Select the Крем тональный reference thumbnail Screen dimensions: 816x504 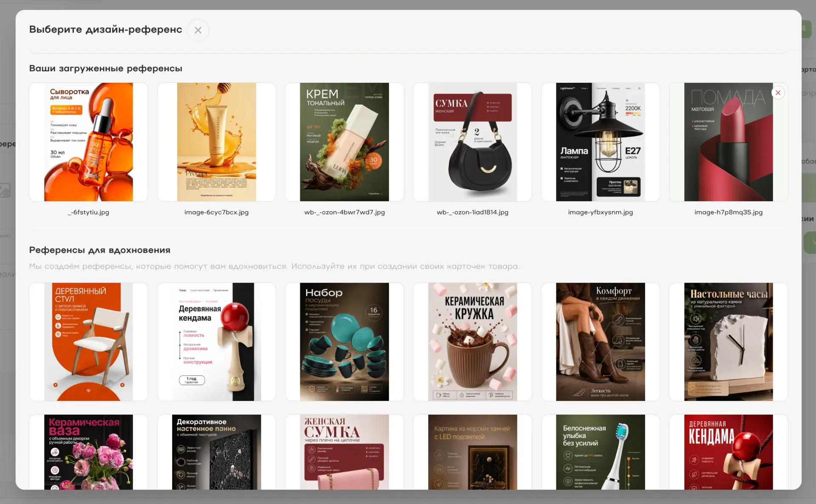coord(344,142)
